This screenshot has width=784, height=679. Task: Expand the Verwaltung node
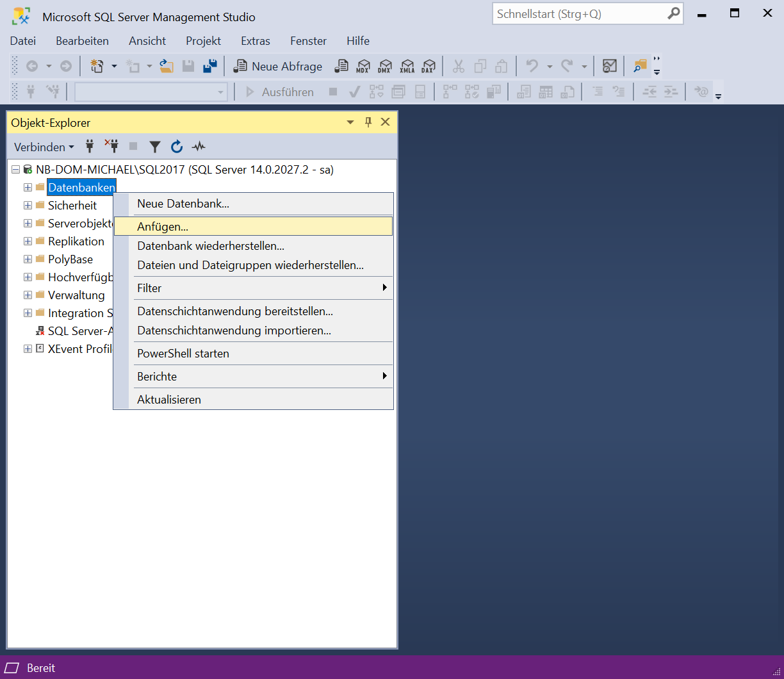[28, 295]
